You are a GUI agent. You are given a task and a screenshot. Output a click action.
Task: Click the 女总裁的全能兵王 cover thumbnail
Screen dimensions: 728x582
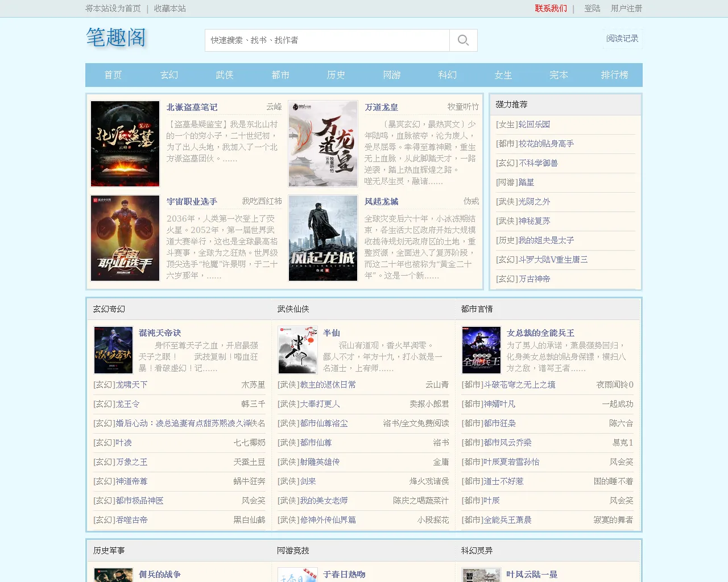pos(481,350)
